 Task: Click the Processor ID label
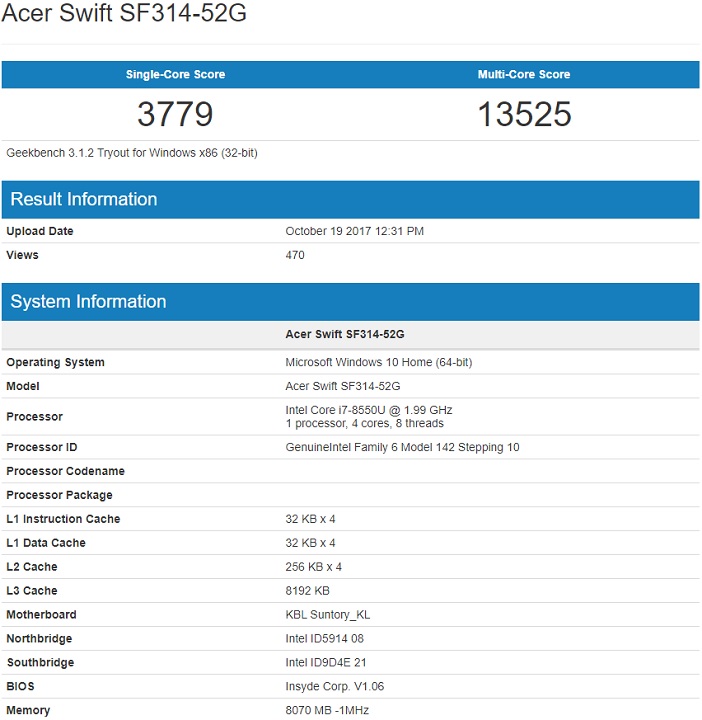click(42, 447)
